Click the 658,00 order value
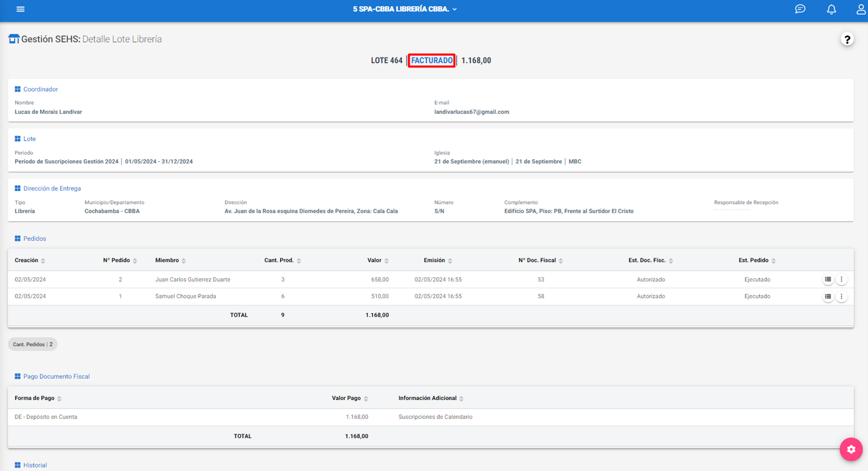 coord(380,279)
